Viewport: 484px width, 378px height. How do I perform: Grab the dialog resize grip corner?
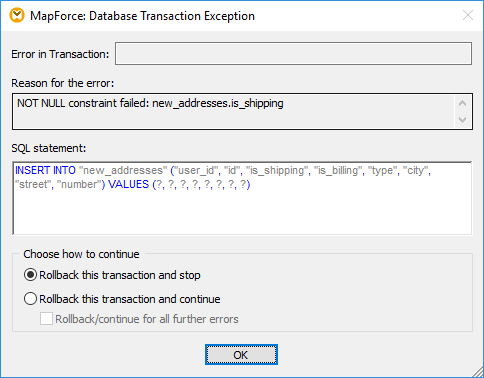tap(477, 371)
